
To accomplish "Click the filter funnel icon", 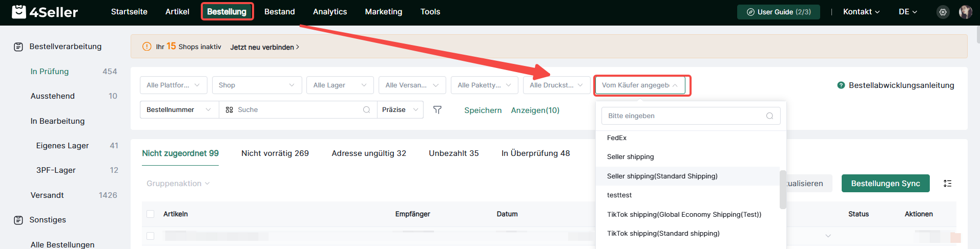I will pos(437,110).
